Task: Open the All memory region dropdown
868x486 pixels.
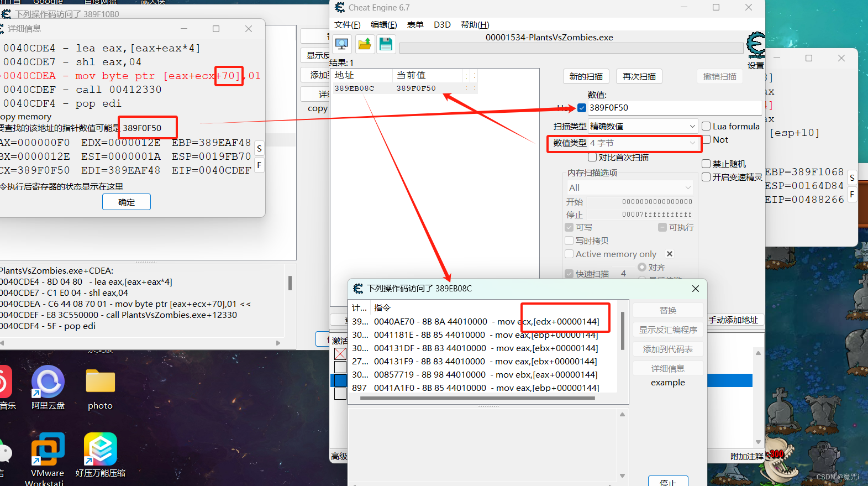Action: pos(630,187)
